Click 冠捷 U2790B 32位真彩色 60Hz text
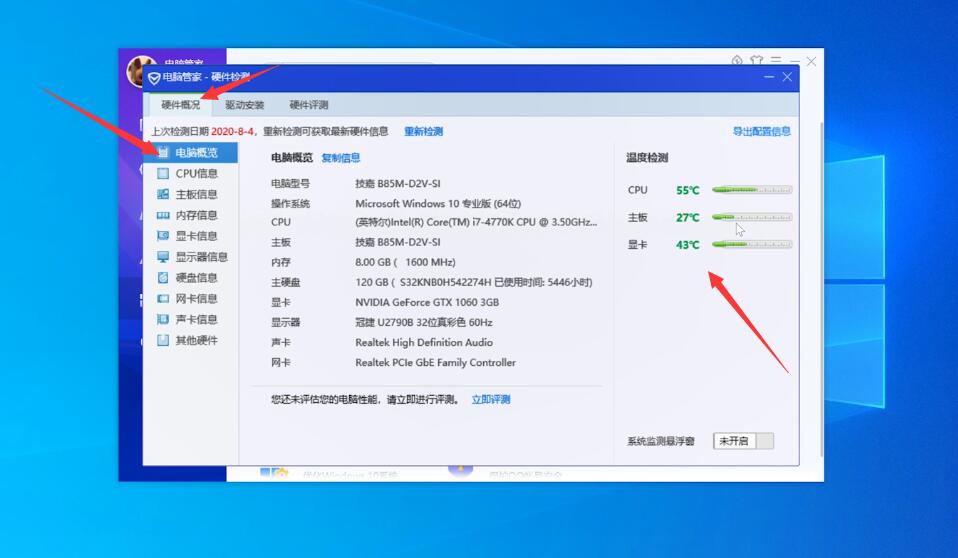The image size is (958, 558). 423,323
